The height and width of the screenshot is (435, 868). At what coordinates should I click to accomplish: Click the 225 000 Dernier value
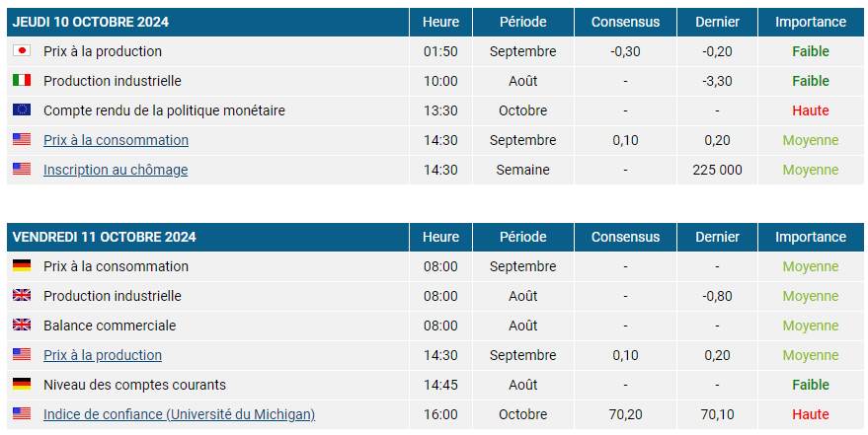pos(718,170)
